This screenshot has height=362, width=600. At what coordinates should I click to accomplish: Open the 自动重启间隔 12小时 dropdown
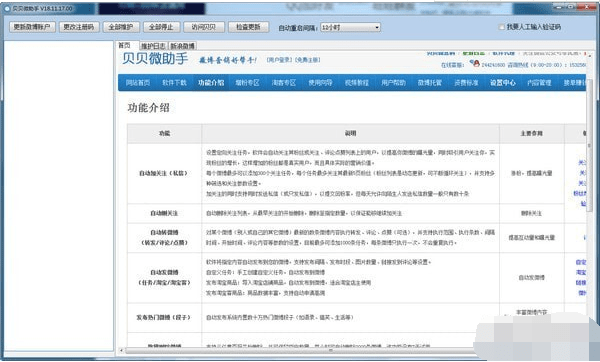(x=351, y=27)
